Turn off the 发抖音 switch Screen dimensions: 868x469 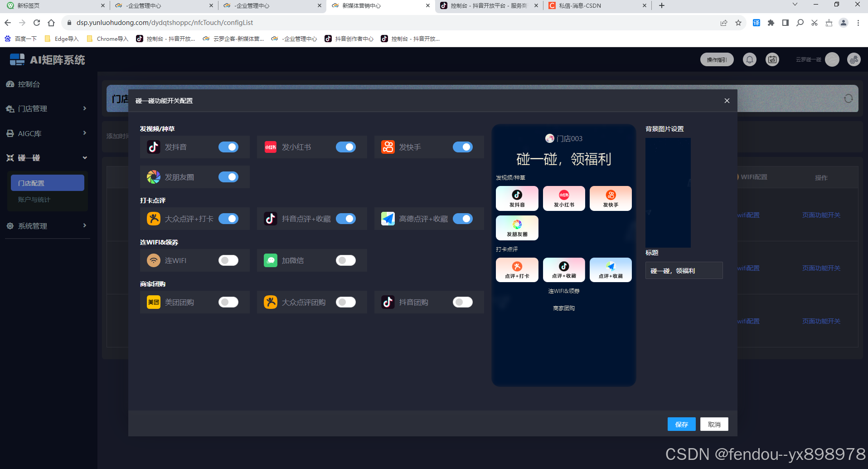pyautogui.click(x=228, y=147)
